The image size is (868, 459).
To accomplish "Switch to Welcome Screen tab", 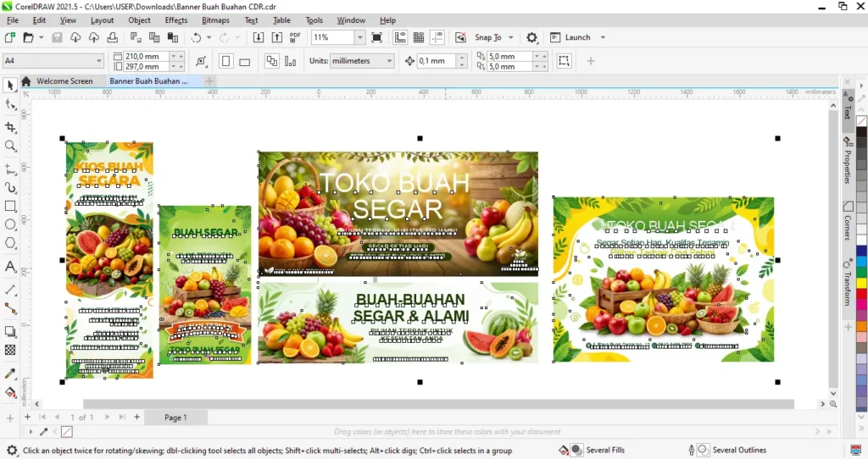I will 64,81.
